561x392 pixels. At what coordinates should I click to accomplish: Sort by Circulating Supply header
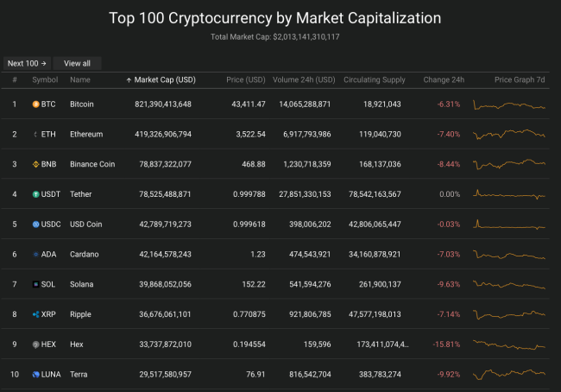[375, 79]
